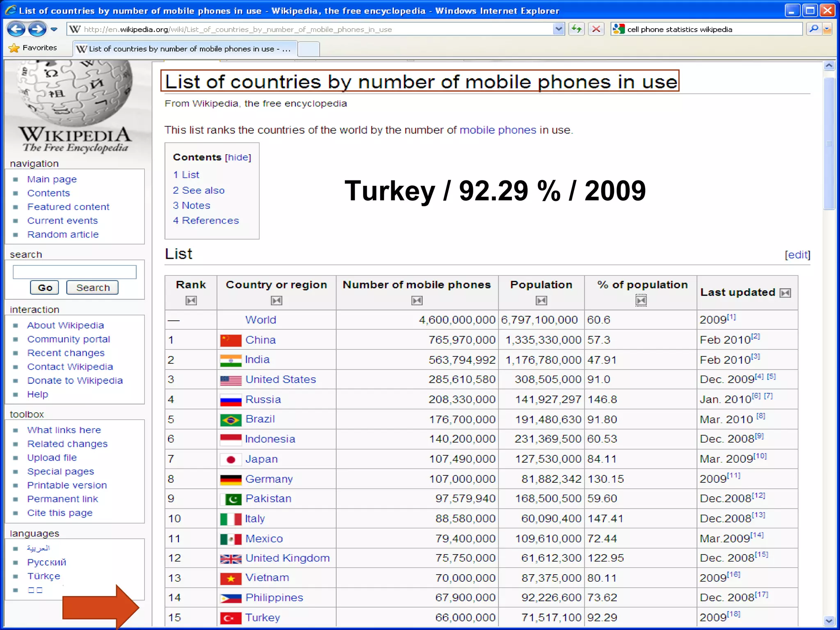Sort table by Population column icon
This screenshot has width=840, height=630.
(x=541, y=301)
